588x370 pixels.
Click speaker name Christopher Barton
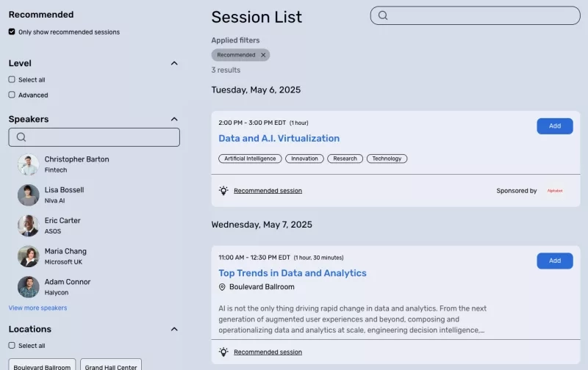click(77, 159)
